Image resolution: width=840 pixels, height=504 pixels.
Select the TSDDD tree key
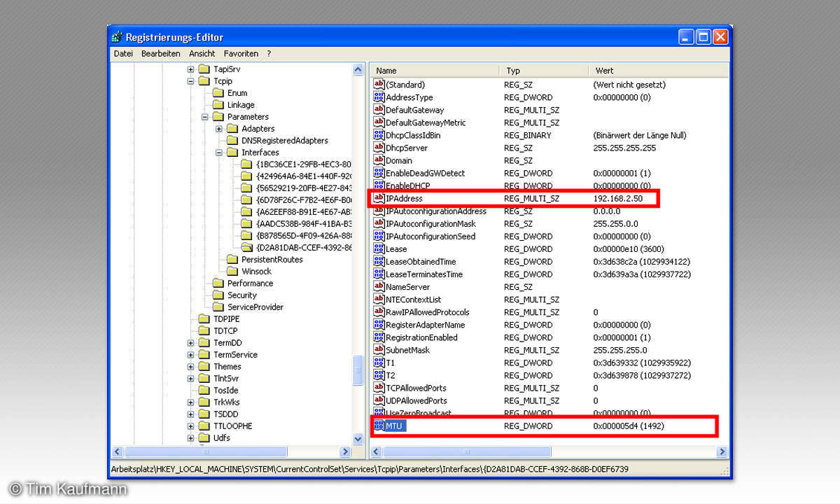point(225,414)
